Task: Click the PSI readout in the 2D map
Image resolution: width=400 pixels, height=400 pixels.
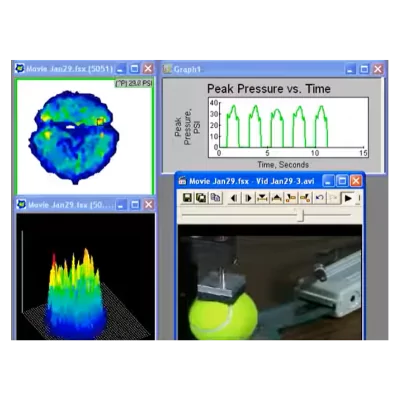Action: (134, 83)
